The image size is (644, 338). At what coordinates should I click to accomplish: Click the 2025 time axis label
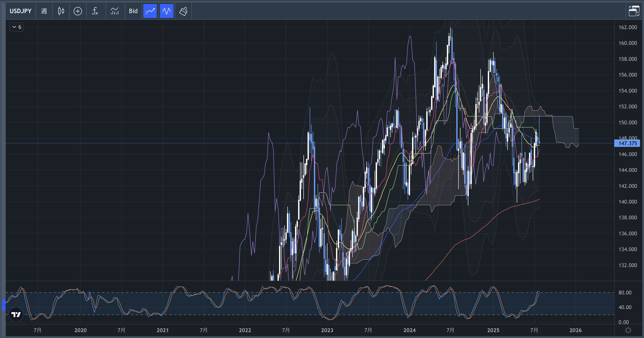coord(493,330)
